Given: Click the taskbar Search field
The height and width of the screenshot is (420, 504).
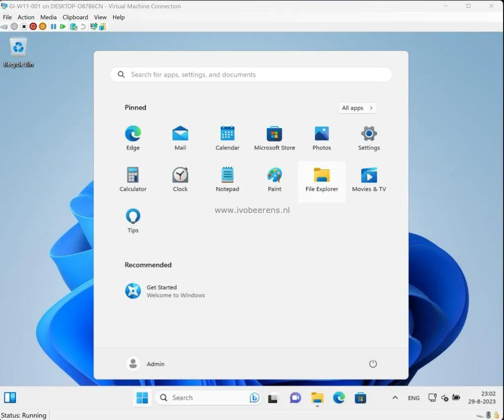Looking at the screenshot, I should (208, 398).
